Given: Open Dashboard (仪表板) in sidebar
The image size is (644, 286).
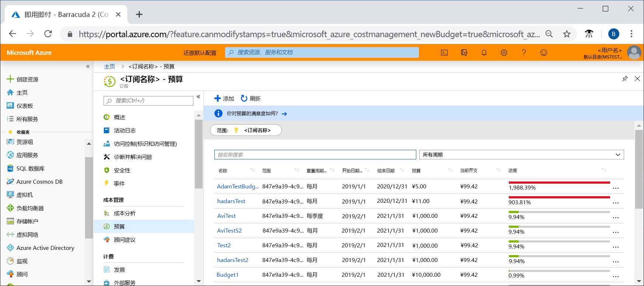Looking at the screenshot, I should coord(20,106).
